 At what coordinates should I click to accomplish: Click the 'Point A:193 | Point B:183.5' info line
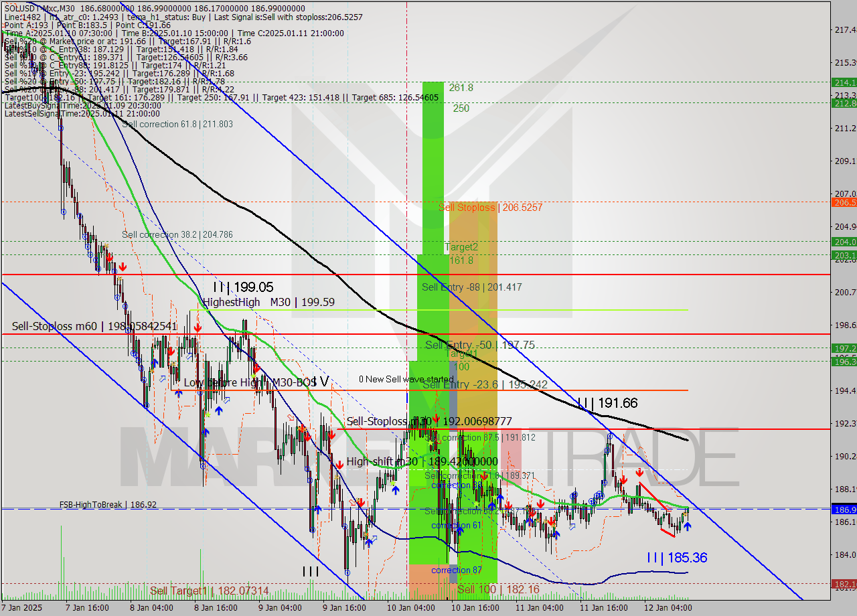pos(60,25)
